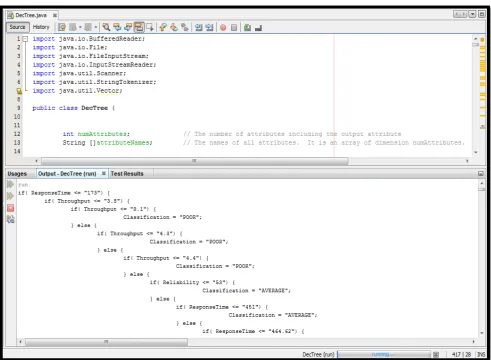491x360 pixels.
Task: Open the Test Results tab
Action: [x=127, y=174]
